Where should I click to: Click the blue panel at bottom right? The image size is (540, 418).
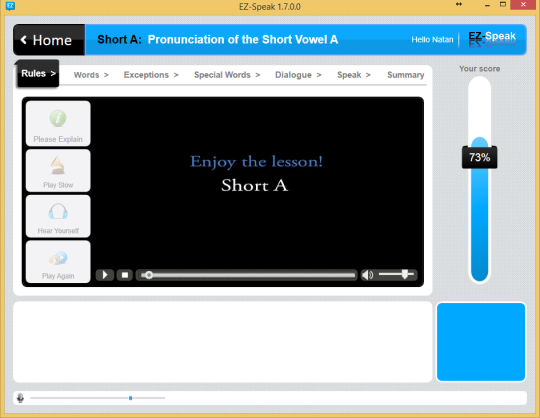click(481, 342)
